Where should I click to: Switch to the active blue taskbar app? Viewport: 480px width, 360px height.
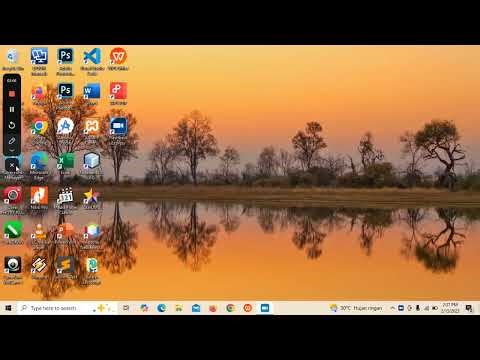[x=265, y=308]
